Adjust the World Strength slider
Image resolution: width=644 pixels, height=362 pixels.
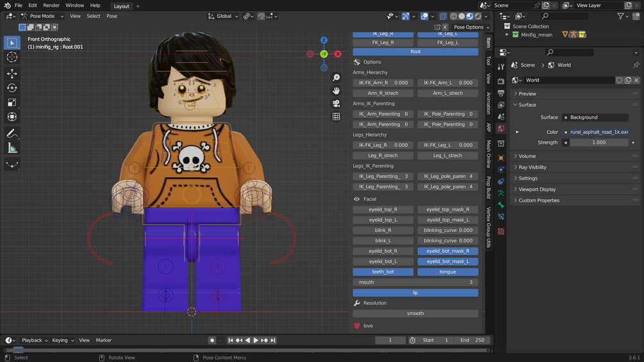point(599,142)
